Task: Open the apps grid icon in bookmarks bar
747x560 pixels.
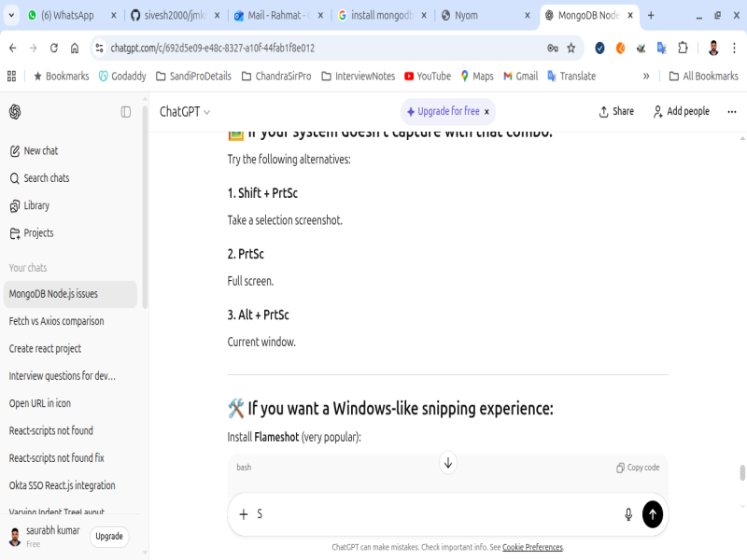Action: click(x=12, y=77)
